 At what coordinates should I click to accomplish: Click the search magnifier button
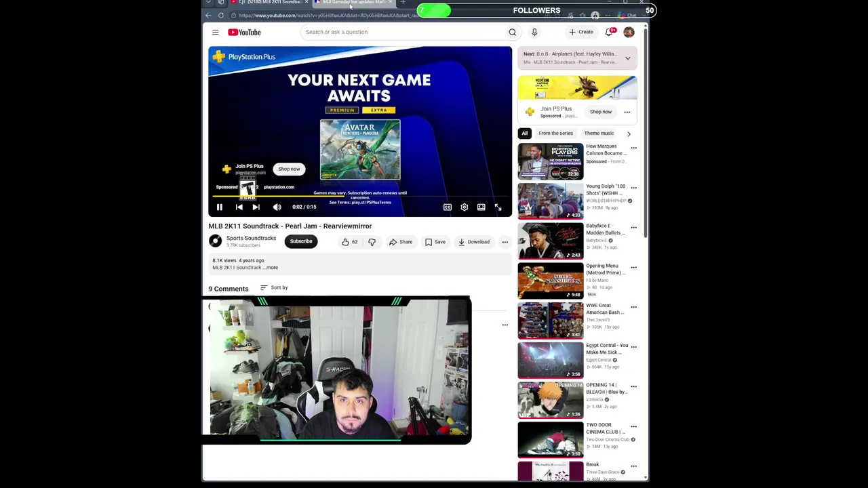pyautogui.click(x=512, y=32)
